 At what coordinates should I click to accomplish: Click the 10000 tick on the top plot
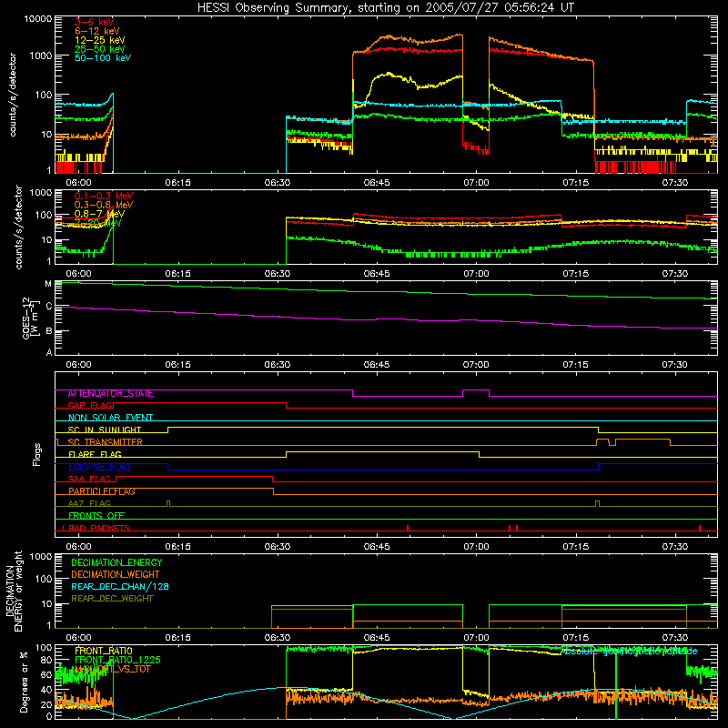38,19
